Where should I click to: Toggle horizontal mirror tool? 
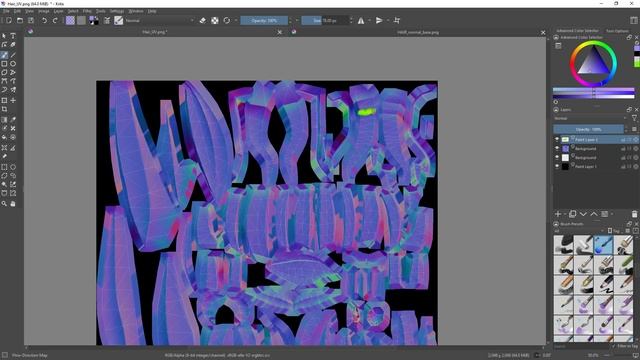pos(361,20)
